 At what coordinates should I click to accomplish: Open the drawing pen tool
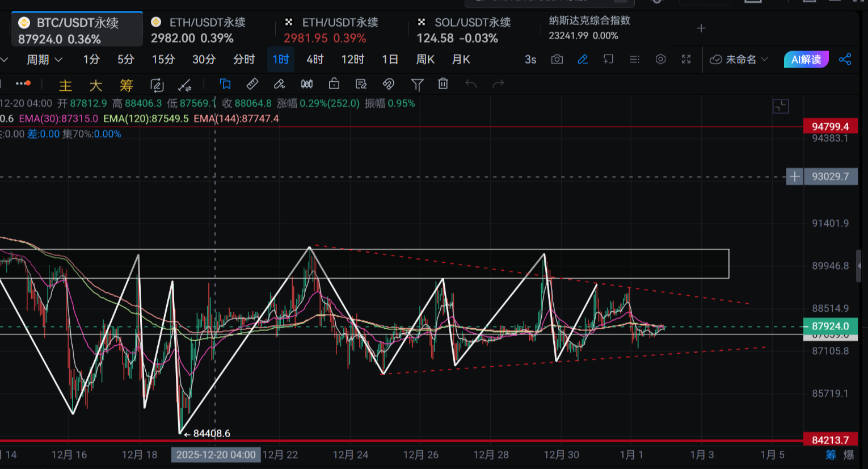point(279,83)
